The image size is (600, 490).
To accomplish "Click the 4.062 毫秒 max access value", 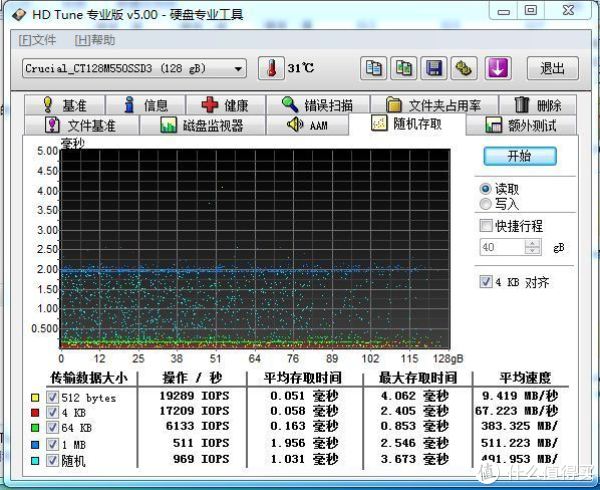I will 414,396.
